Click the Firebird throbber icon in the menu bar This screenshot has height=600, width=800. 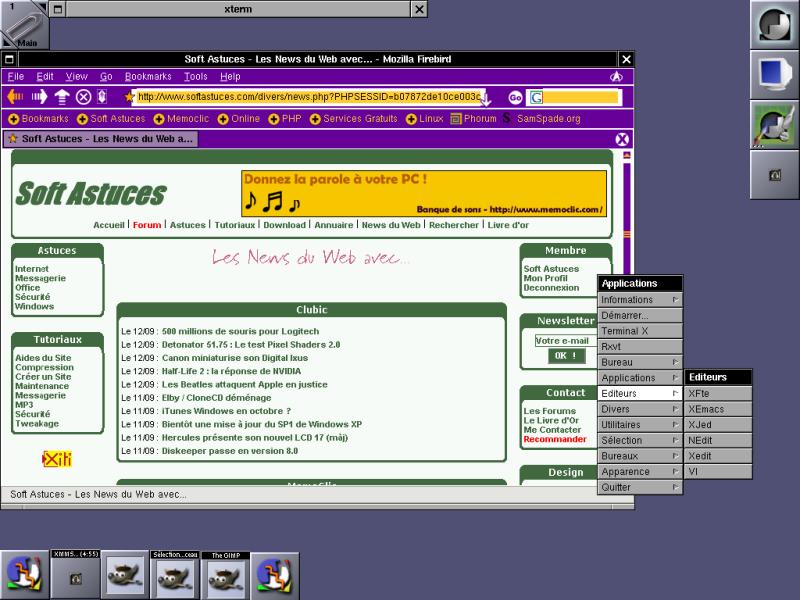pyautogui.click(x=616, y=77)
